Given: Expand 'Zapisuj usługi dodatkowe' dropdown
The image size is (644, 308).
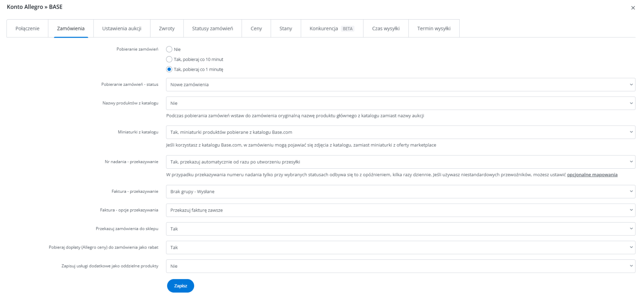Looking at the screenshot, I should [400, 266].
